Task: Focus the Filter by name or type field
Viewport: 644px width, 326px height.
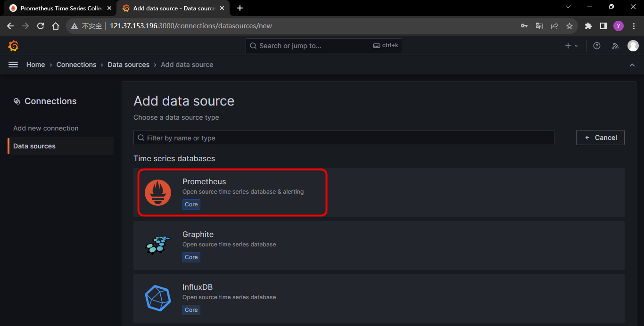Action: (344, 138)
